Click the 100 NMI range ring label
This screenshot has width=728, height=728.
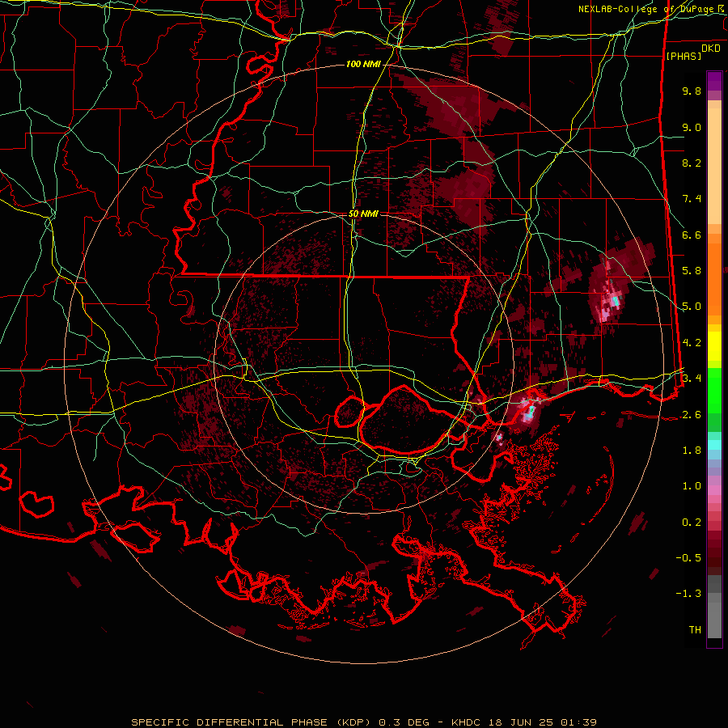pyautogui.click(x=363, y=64)
